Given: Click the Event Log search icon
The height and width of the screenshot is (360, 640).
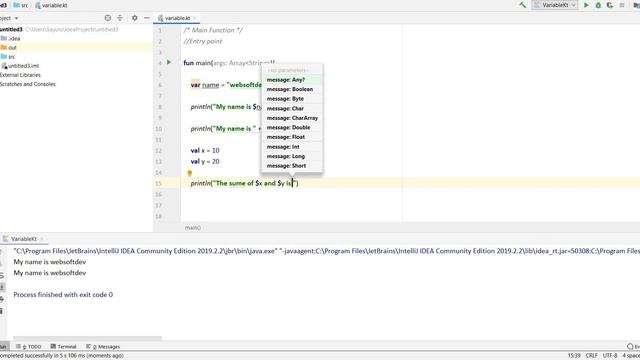Looking at the screenshot, I should point(630,347).
